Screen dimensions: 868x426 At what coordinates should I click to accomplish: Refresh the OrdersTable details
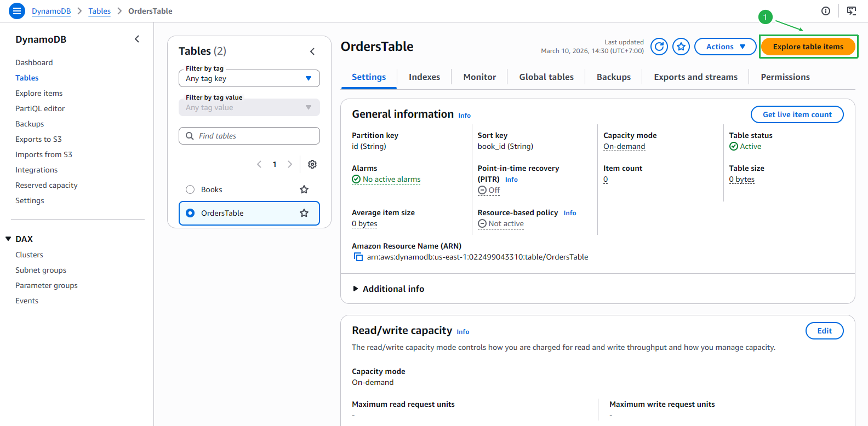[659, 47]
